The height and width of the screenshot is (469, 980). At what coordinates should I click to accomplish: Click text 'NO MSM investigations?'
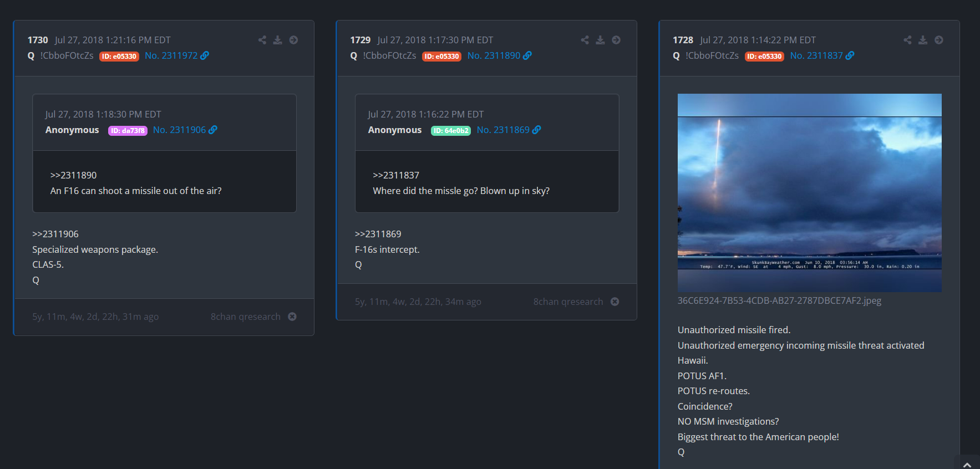pos(728,421)
